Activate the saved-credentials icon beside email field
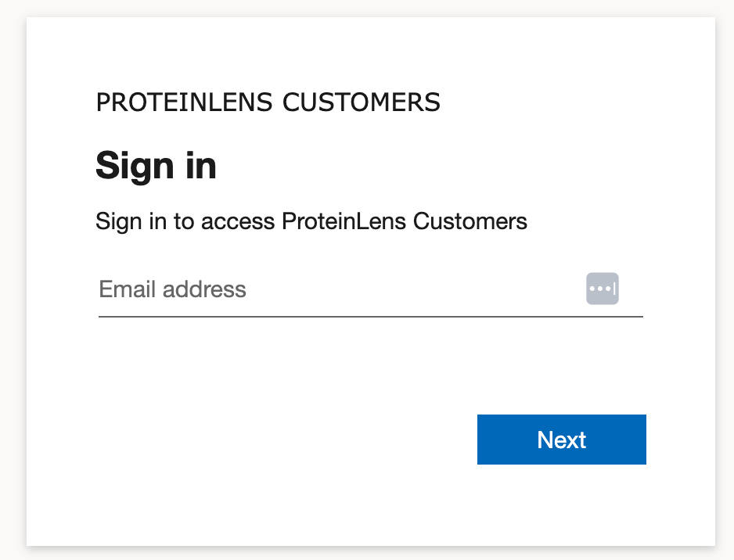The height and width of the screenshot is (560, 734). [602, 289]
